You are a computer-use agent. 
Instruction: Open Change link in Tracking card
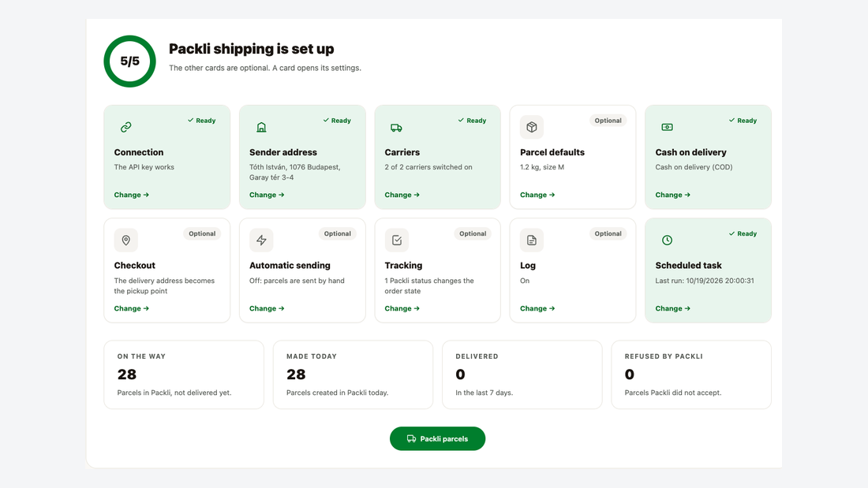tap(402, 308)
